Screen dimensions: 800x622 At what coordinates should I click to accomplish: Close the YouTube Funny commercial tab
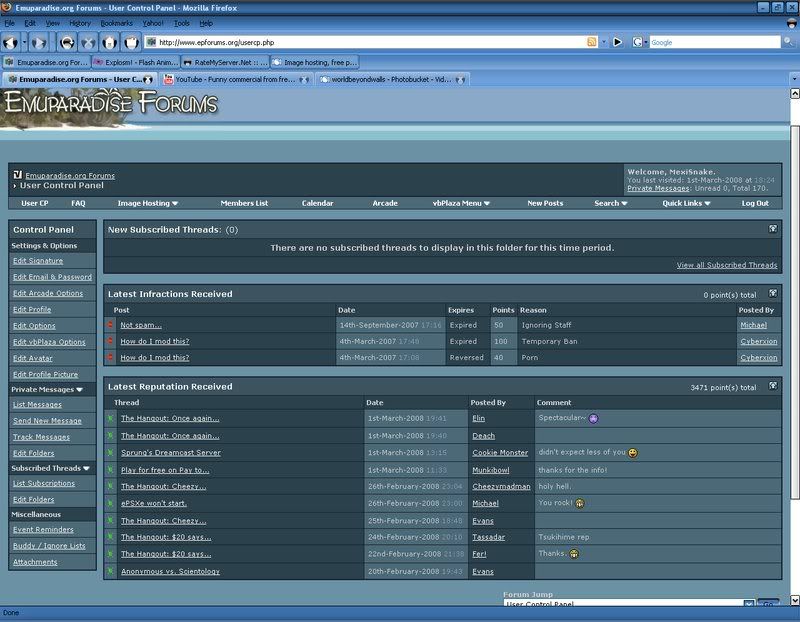coord(304,80)
